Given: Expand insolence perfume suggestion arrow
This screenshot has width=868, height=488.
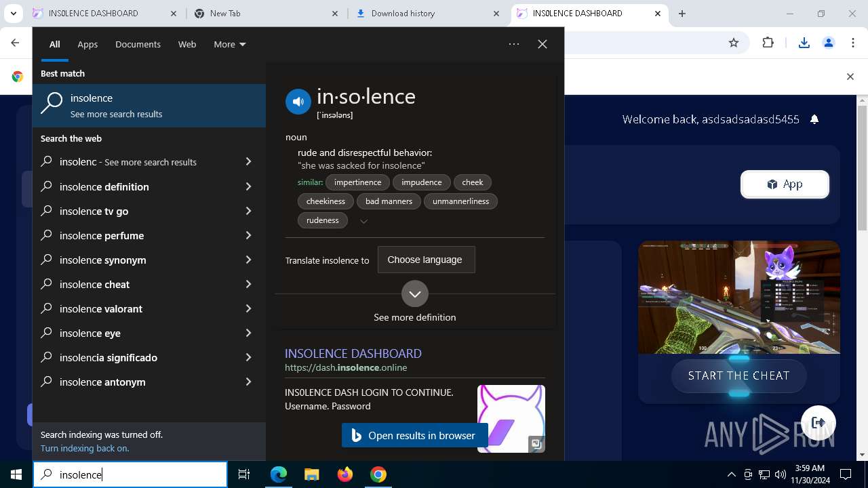Looking at the screenshot, I should (248, 235).
